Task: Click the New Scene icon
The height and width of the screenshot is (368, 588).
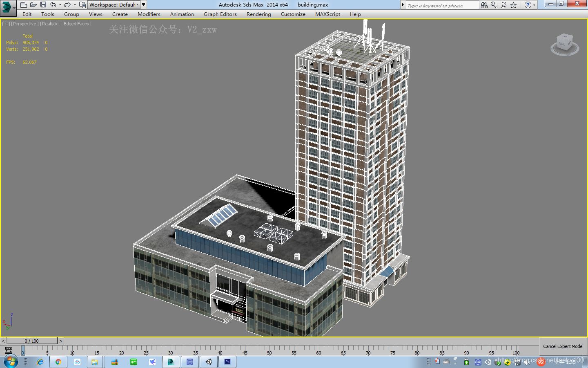Action: pos(24,5)
